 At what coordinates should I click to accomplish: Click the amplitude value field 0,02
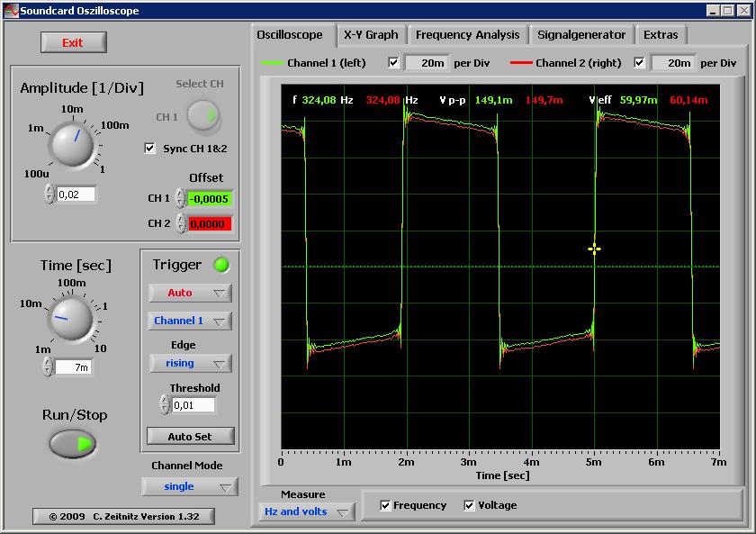tap(76, 195)
